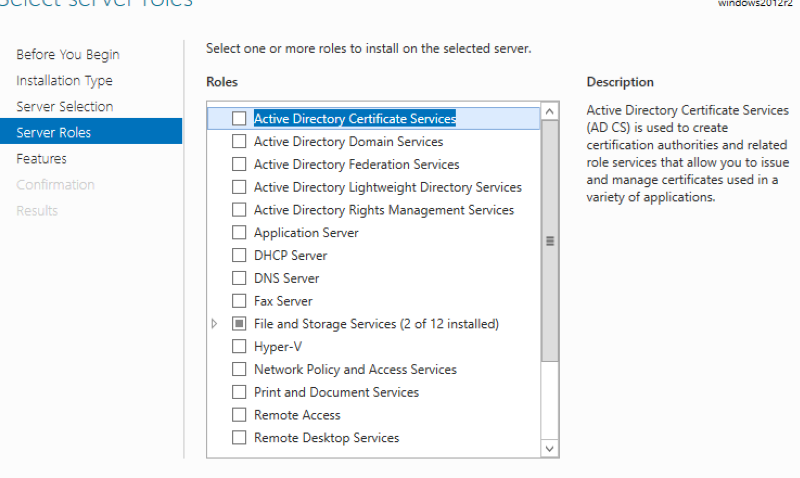Click the Hyper-V role label
The image size is (800, 478).
click(x=278, y=346)
